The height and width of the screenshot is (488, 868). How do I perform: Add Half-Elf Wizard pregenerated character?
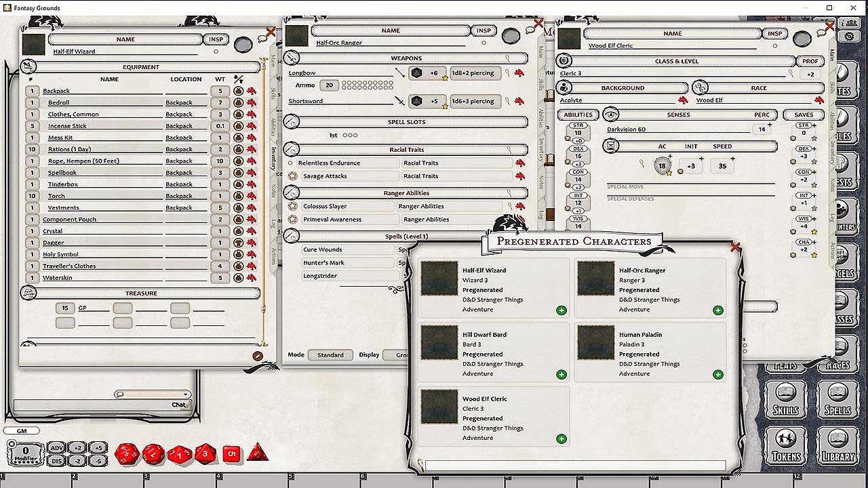click(561, 310)
